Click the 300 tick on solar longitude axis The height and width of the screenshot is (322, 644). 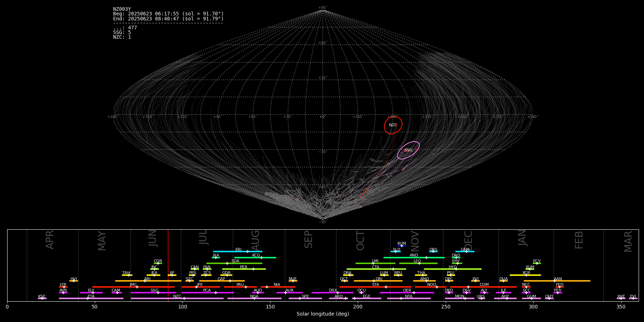click(533, 307)
